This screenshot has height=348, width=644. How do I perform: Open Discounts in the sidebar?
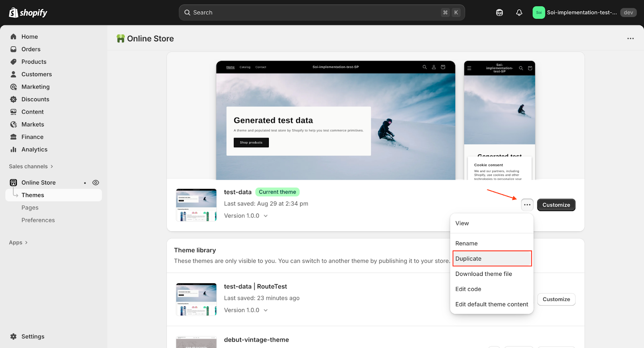click(x=35, y=99)
